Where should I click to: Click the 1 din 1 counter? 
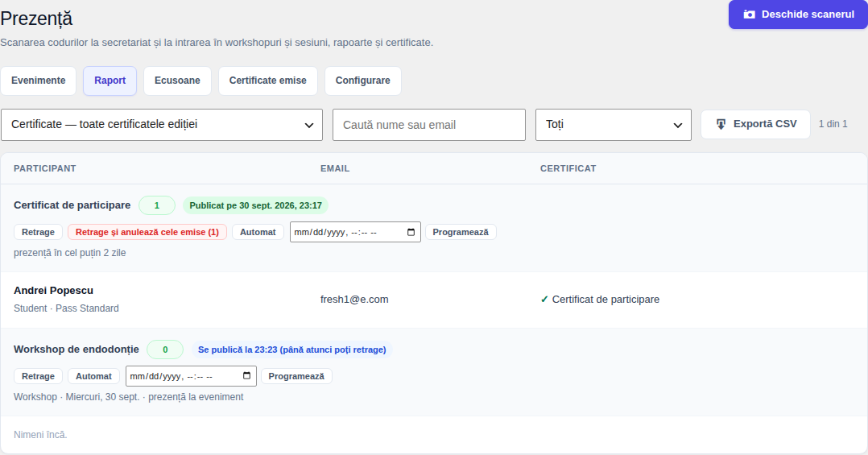tap(833, 124)
